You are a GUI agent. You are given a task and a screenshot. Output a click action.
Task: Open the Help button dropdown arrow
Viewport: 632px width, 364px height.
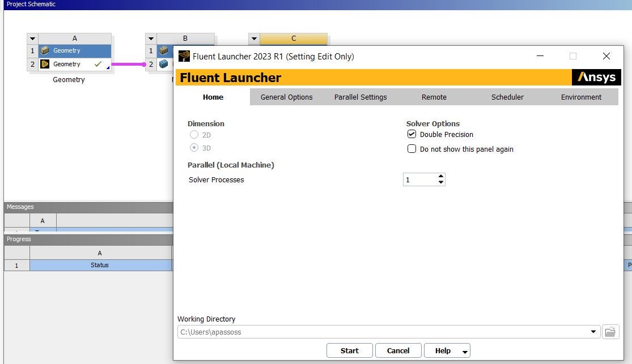[x=465, y=352]
